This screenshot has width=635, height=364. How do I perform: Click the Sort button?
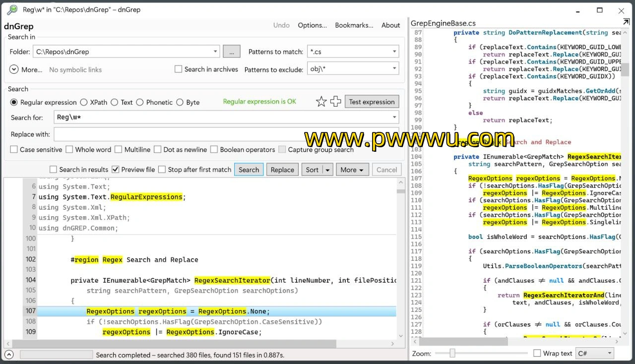tap(312, 170)
